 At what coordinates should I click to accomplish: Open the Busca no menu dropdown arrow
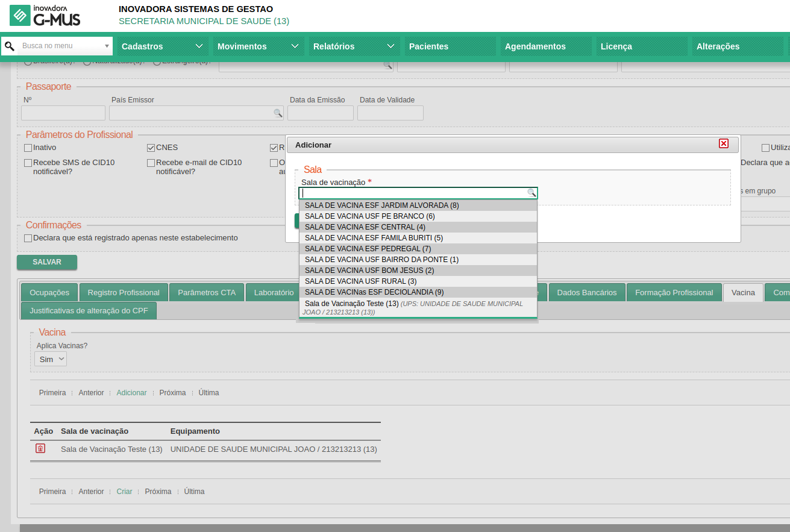tap(107, 46)
